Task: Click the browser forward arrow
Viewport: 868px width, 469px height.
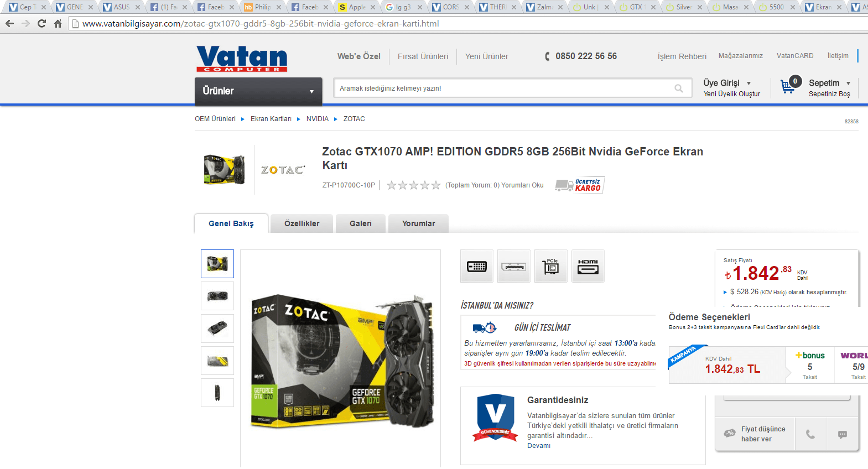Action: (25, 24)
